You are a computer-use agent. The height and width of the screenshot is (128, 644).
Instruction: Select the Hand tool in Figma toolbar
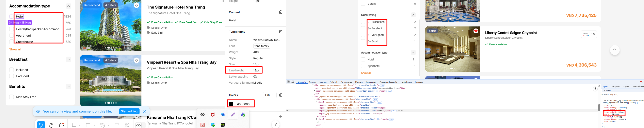[51, 125]
